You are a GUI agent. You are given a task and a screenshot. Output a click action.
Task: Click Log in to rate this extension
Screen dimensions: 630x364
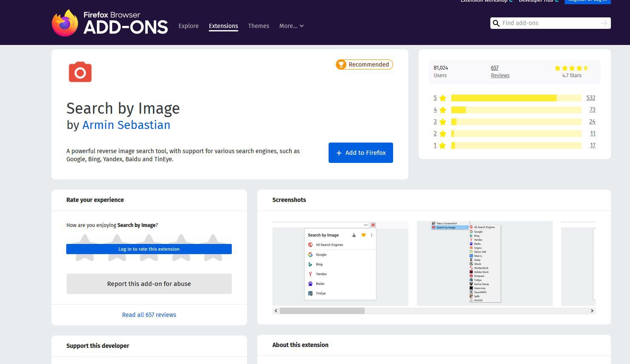(x=149, y=249)
